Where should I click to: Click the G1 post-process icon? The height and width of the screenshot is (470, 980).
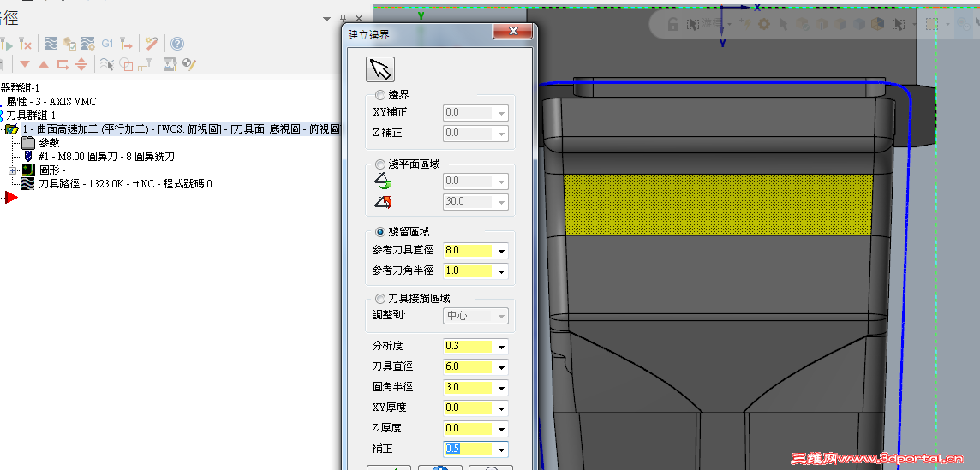[x=107, y=43]
